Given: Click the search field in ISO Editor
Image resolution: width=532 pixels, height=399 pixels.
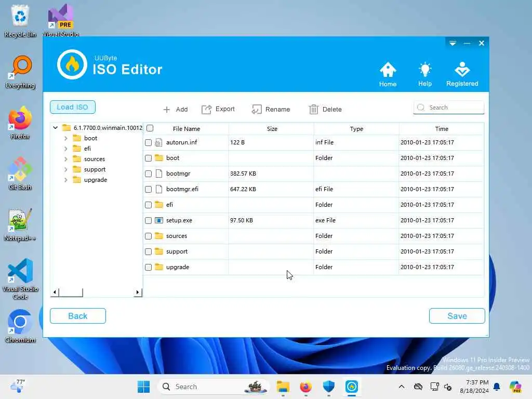Looking at the screenshot, I should (x=448, y=107).
